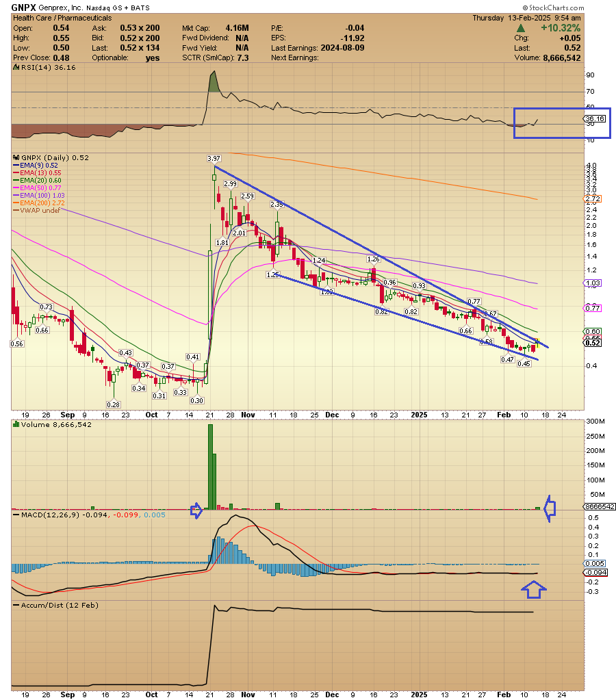Click the small icon beside the RSI(14) title
This screenshot has height=700, width=616.
pyautogui.click(x=16, y=68)
